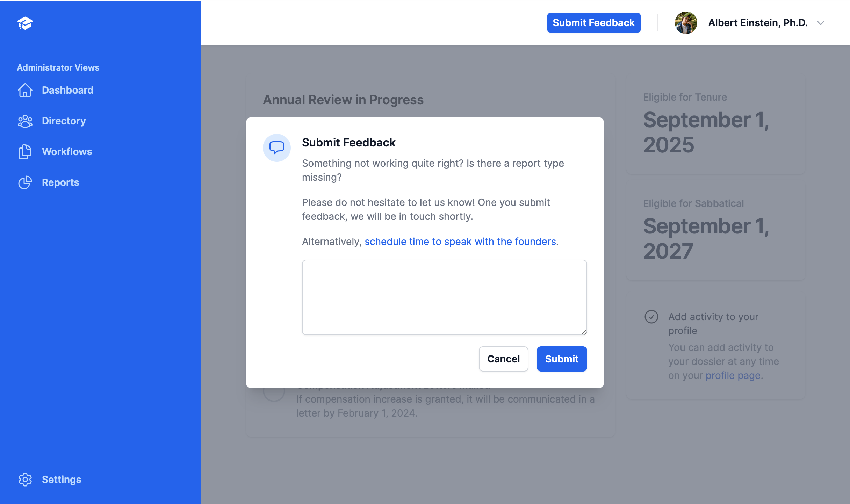Expand the account menu next to Albert Einstein
This screenshot has height=504, width=850.
pyautogui.click(x=821, y=23)
